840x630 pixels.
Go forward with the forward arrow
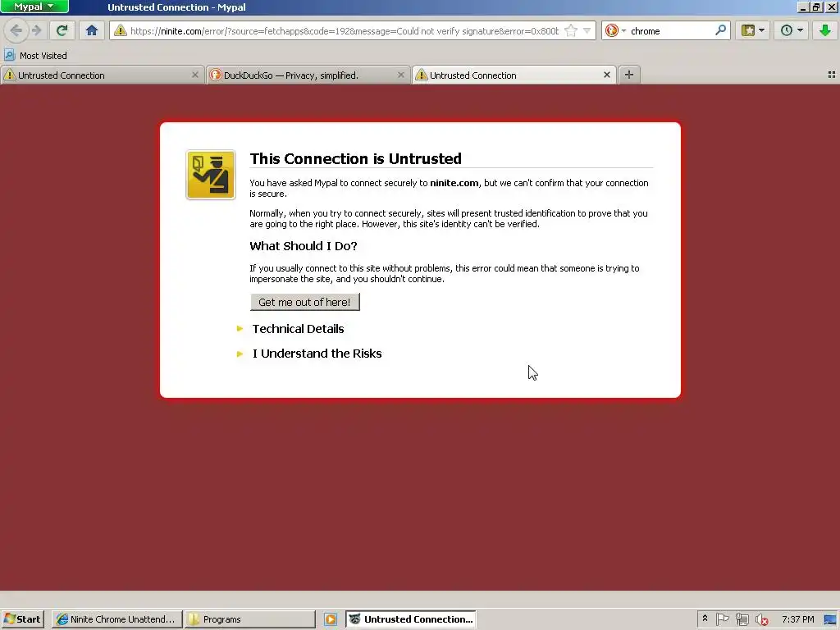pos(36,30)
